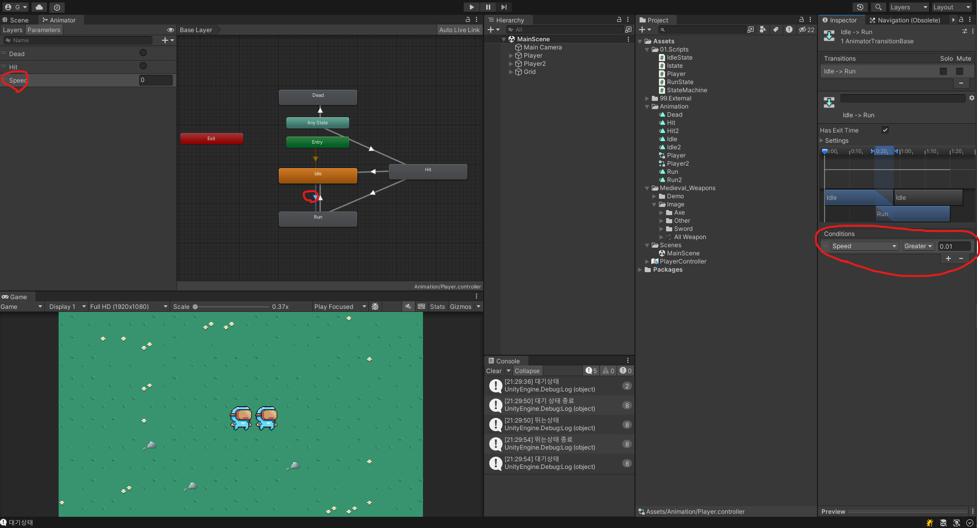Open the undo history icon
This screenshot has width=980, height=528.
[x=860, y=7]
